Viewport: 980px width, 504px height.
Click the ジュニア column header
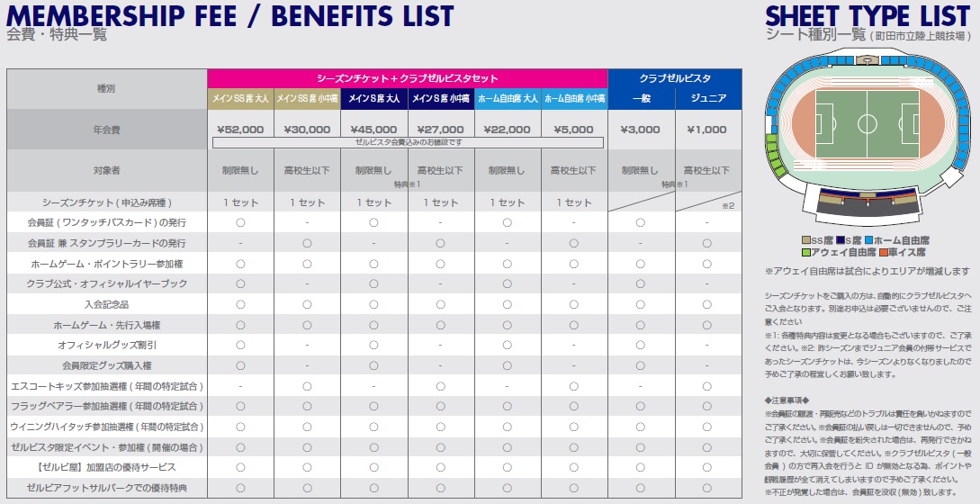pos(707,97)
